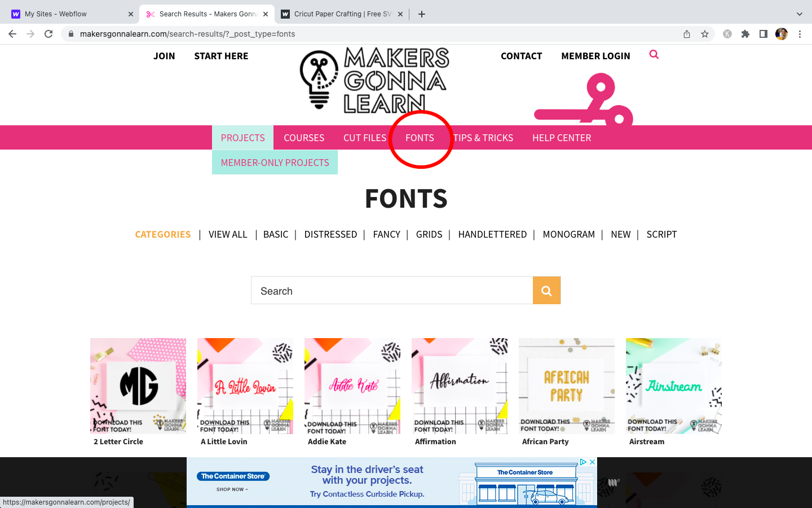The image size is (812, 508).
Task: Click the pink search magnifier icon in header
Action: (x=654, y=55)
